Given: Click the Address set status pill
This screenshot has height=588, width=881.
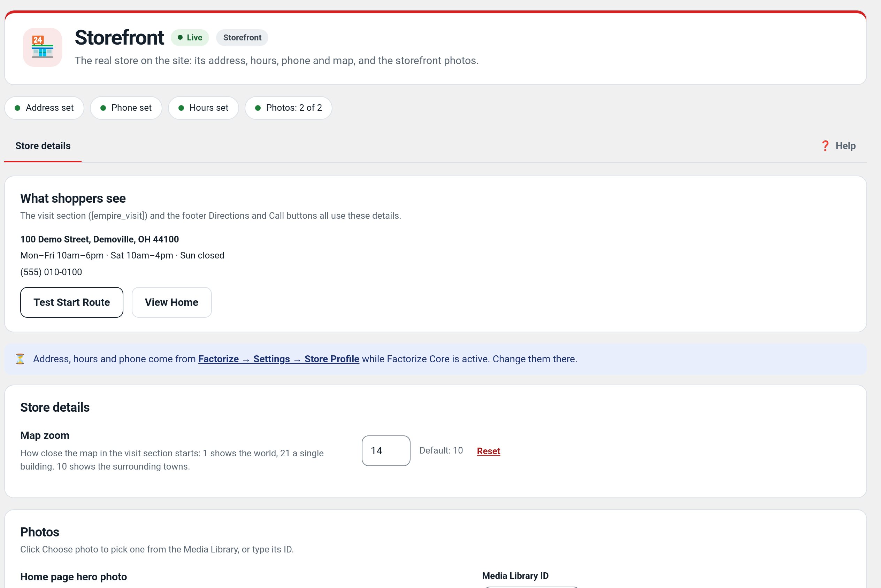Looking at the screenshot, I should click(x=44, y=108).
